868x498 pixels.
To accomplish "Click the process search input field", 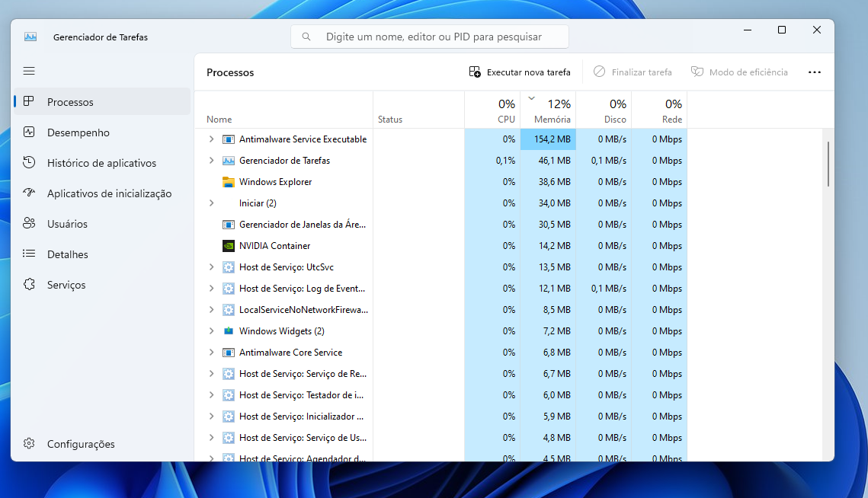I will [x=430, y=37].
